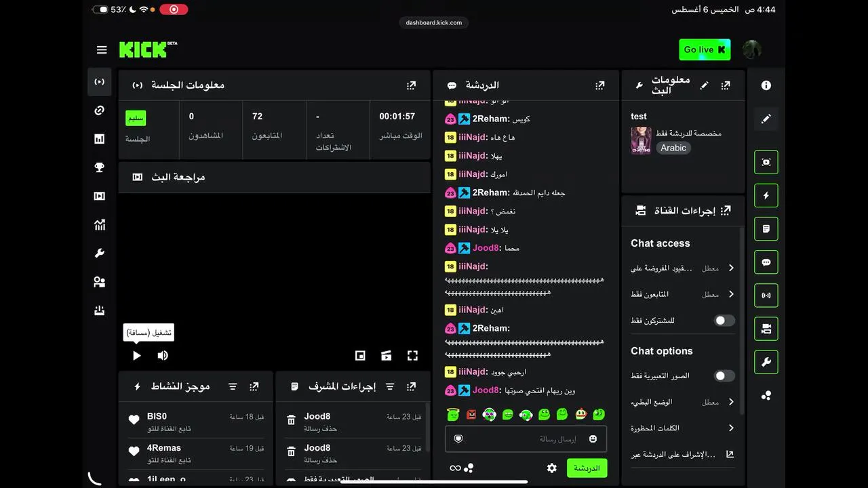
Task: Make the stream preview fullscreen
Action: pos(412,355)
